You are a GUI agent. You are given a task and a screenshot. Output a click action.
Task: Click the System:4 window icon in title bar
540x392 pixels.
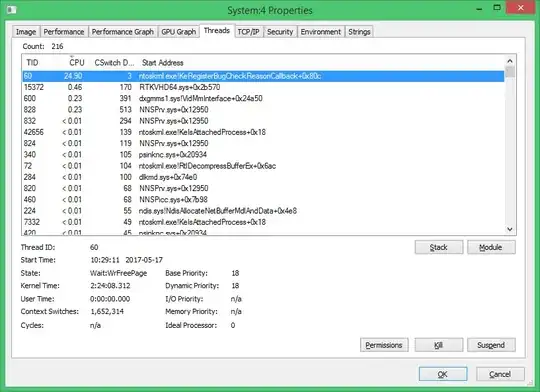point(11,9)
